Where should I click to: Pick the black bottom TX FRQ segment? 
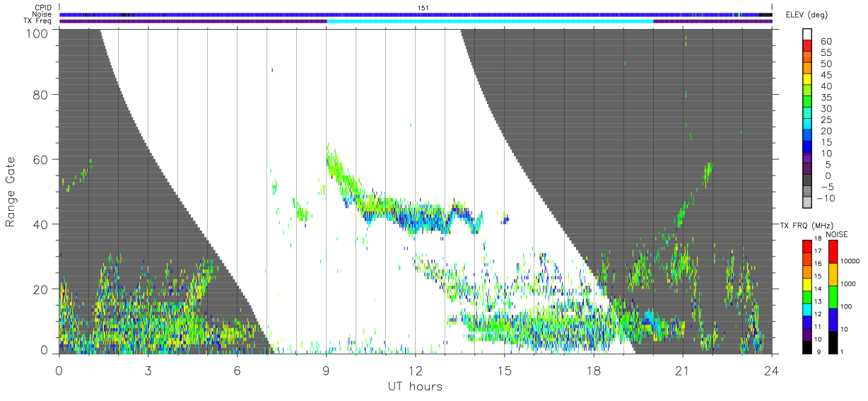(807, 347)
